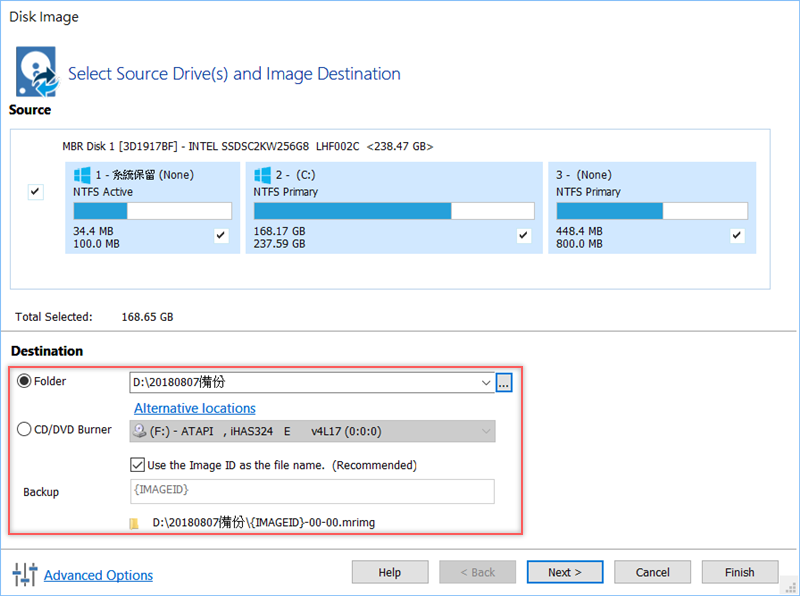800x596 pixels.
Task: Disable Use the Image ID as file name
Action: tap(139, 465)
